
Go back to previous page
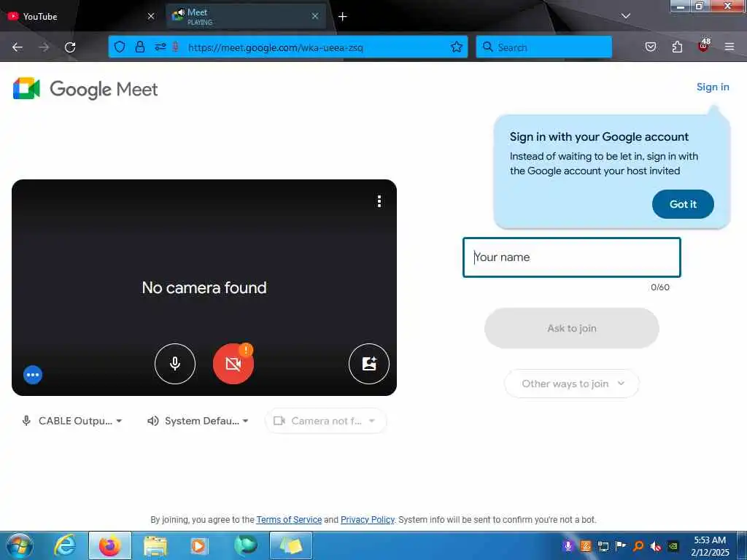(x=18, y=47)
